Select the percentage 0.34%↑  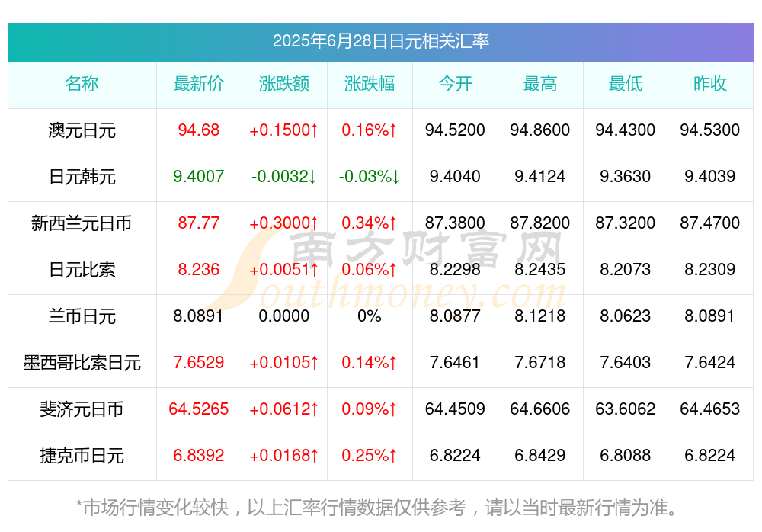point(370,223)
